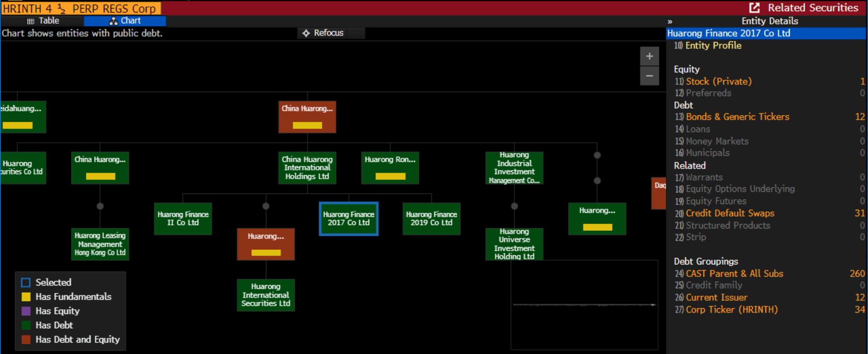Select top China Huarong... parent node

tap(307, 117)
